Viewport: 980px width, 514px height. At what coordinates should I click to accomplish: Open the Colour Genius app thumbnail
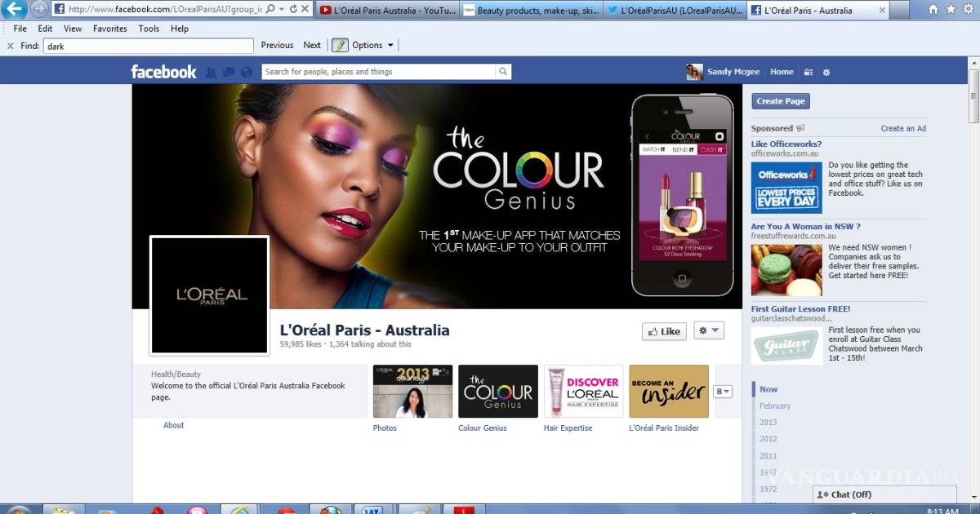tap(497, 392)
